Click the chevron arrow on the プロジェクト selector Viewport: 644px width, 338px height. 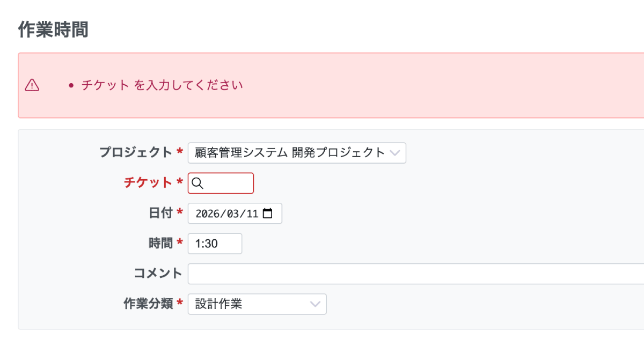click(x=395, y=152)
